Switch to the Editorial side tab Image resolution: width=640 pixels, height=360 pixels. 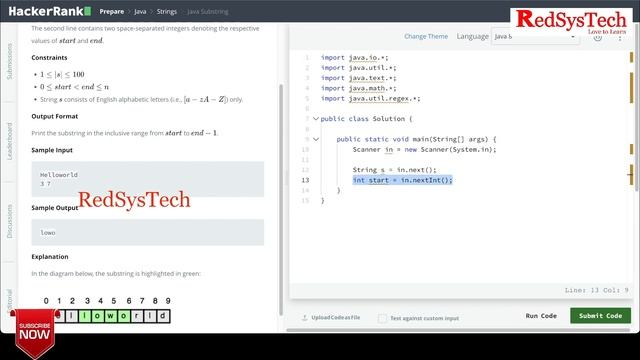tap(9, 300)
